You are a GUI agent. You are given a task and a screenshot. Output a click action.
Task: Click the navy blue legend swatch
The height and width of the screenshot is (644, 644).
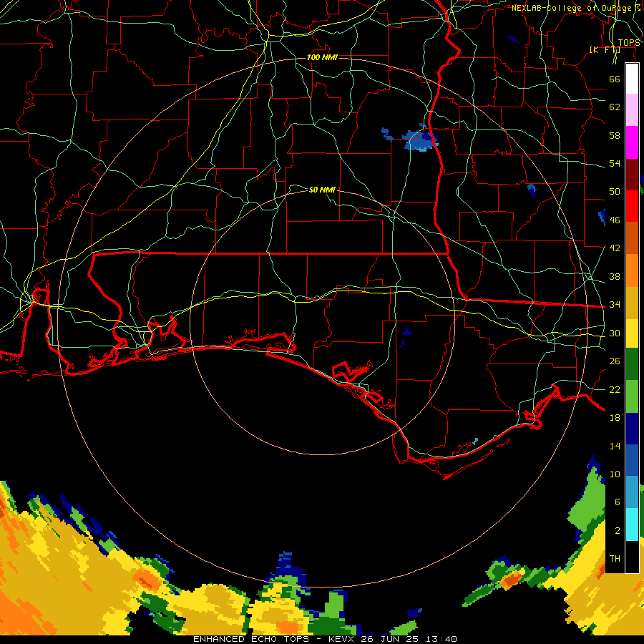pyautogui.click(x=632, y=429)
